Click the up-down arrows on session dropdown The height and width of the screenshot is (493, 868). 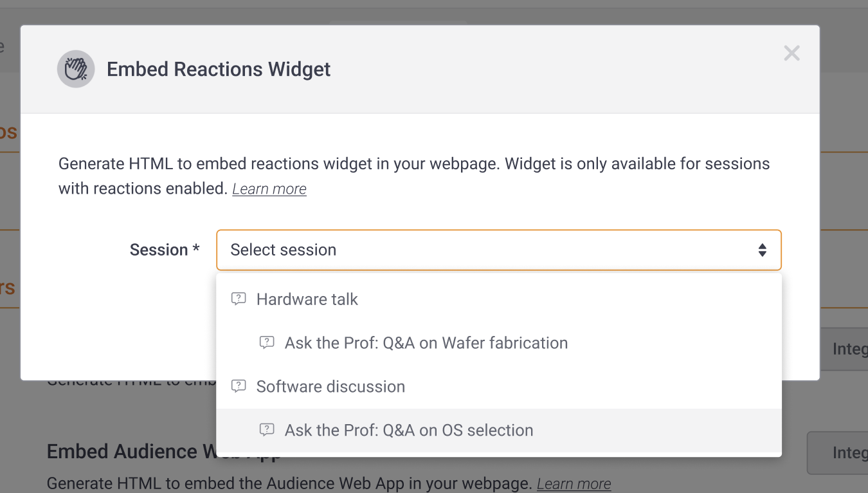[762, 250]
